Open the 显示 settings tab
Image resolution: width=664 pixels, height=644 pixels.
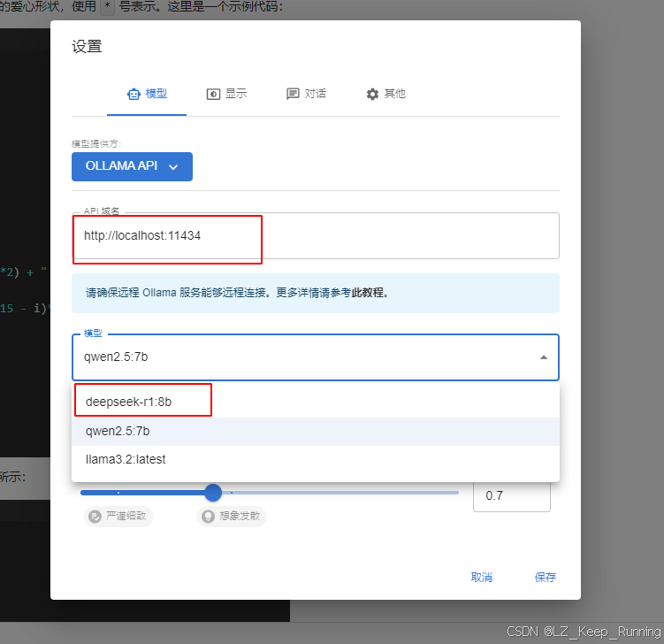[226, 94]
